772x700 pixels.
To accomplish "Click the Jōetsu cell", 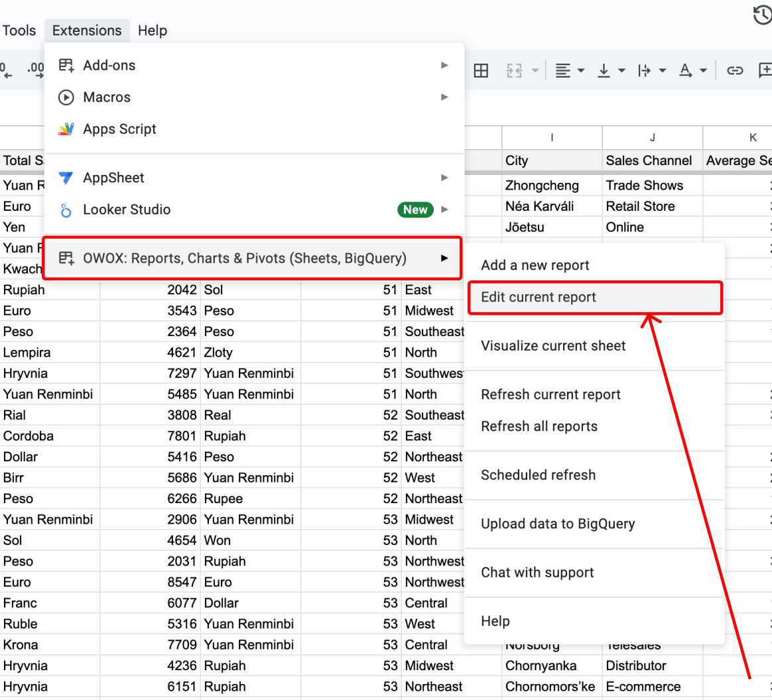I will (552, 227).
